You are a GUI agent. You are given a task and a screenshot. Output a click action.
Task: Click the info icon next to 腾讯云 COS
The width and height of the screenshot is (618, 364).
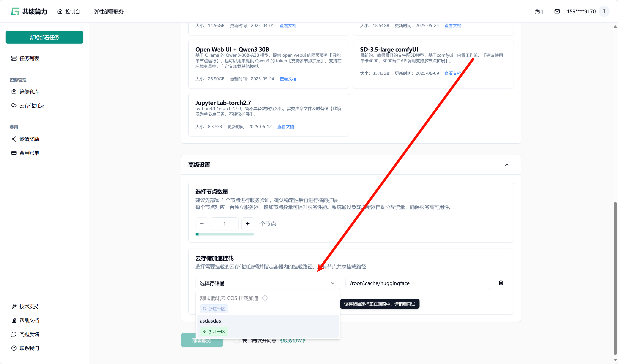click(265, 298)
